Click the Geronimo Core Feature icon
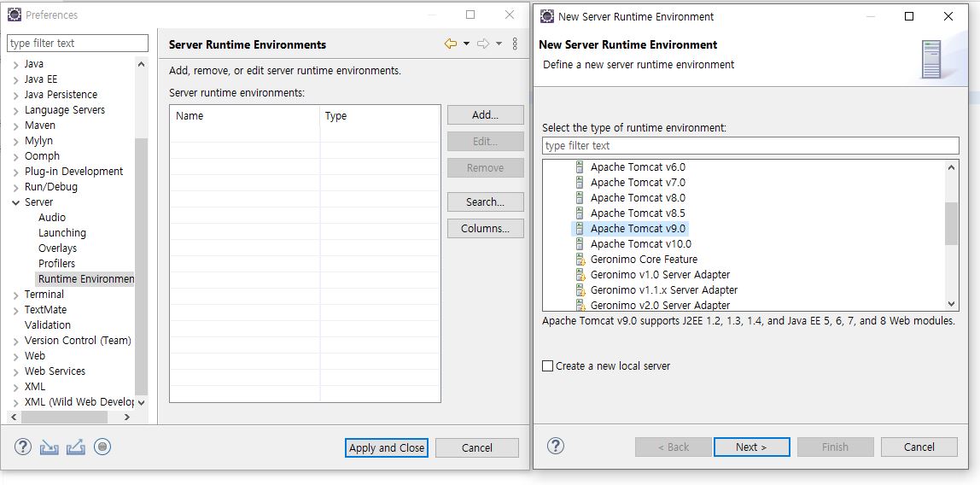The height and width of the screenshot is (485, 980). tap(580, 260)
